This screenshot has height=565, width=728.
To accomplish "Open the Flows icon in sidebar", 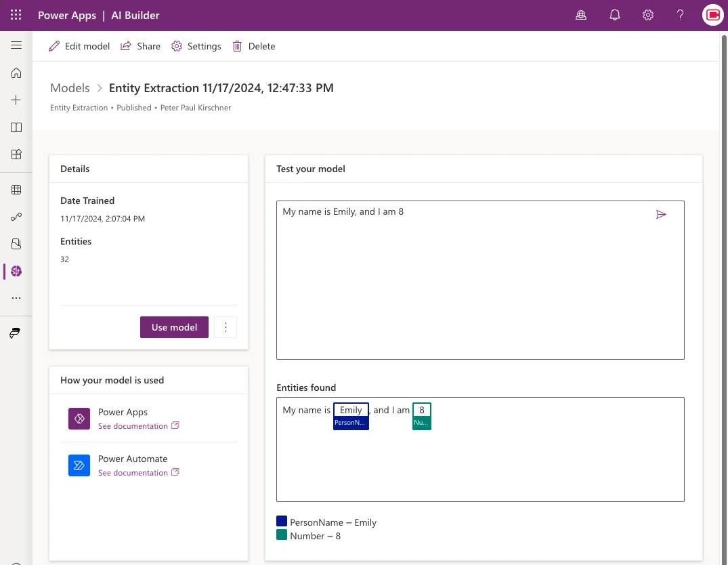I will pyautogui.click(x=16, y=217).
